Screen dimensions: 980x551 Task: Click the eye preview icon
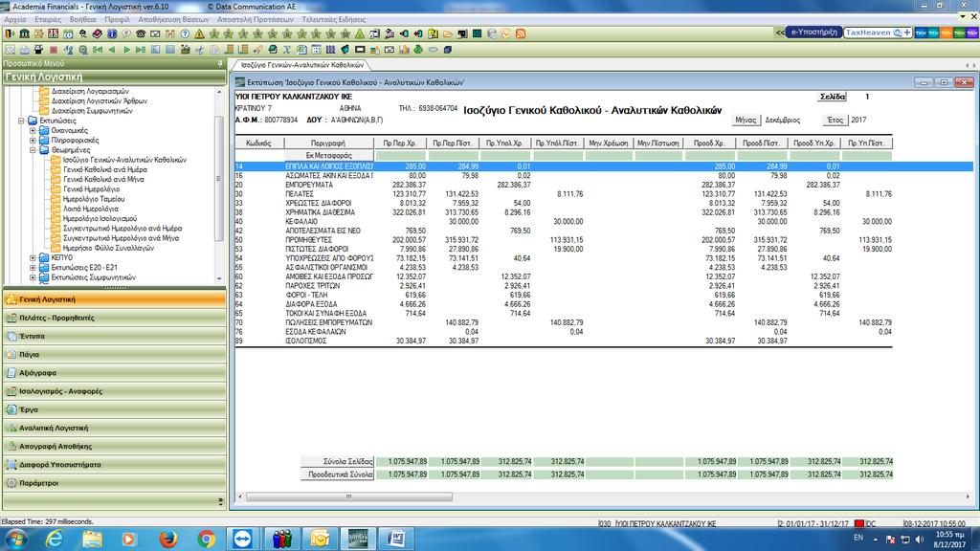(x=433, y=50)
